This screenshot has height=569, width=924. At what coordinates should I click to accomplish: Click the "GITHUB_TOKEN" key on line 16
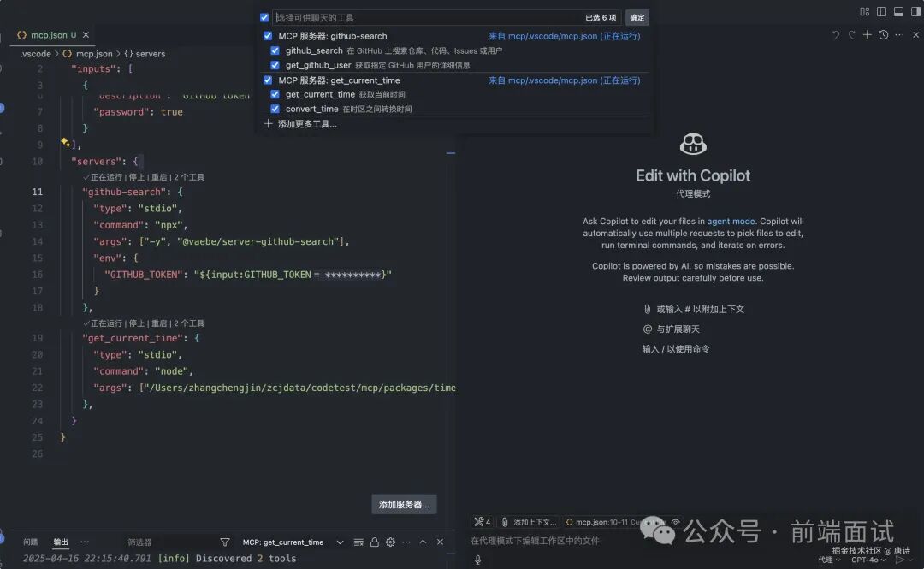point(144,274)
